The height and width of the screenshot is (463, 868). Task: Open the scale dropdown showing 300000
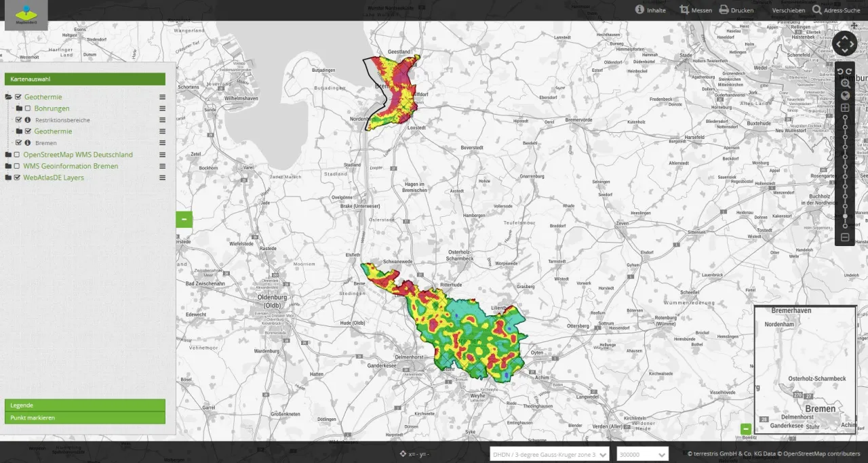tap(642, 454)
